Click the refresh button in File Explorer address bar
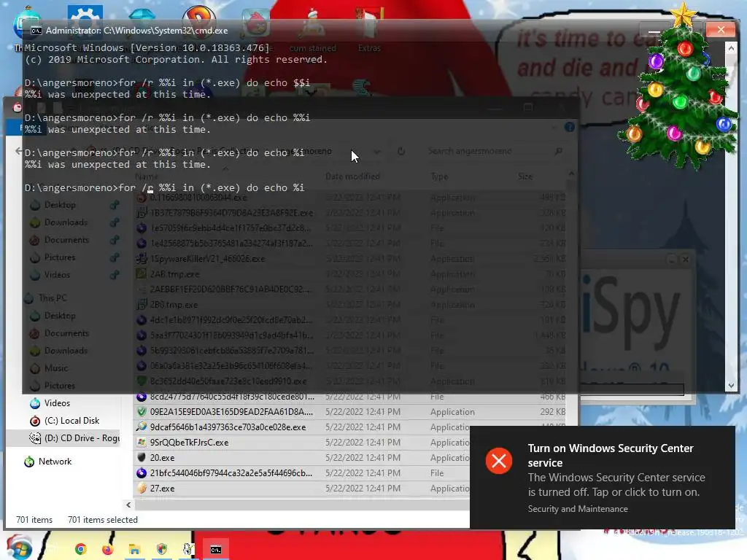The width and height of the screenshot is (747, 560). point(401,151)
